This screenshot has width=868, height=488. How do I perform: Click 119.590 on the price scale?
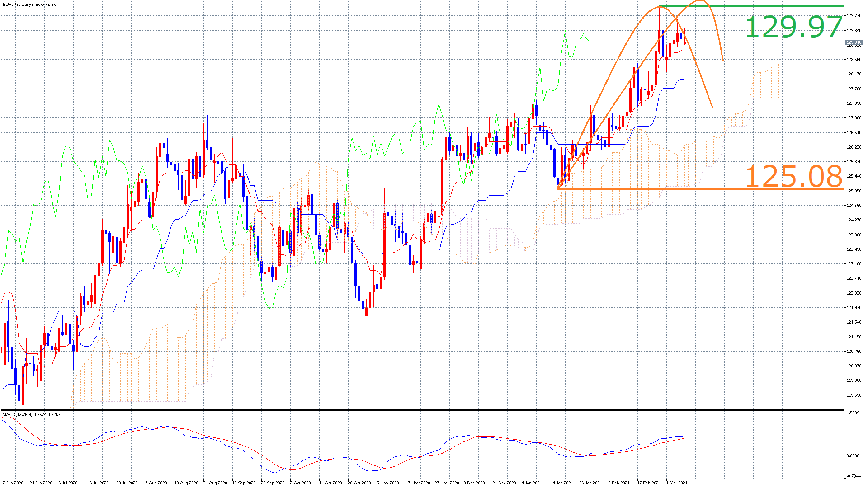click(854, 395)
